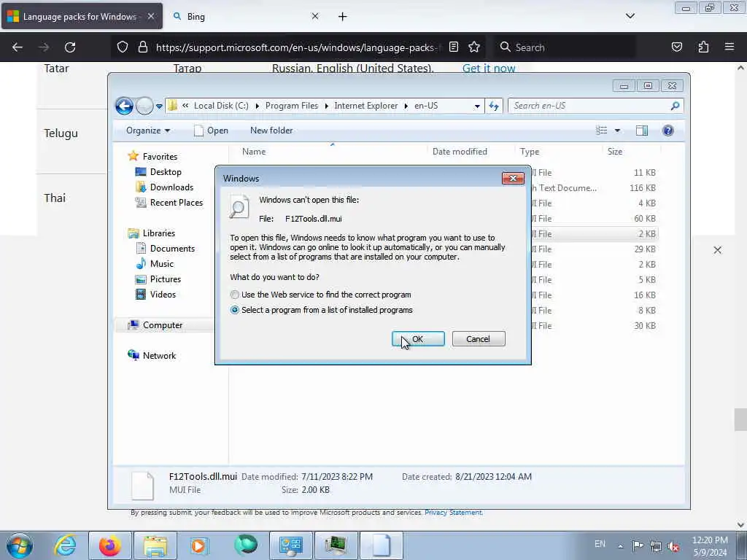Screen dimensions: 747x560
Task: Switch to Firefox on taskbar
Action: pyautogui.click(x=110, y=545)
